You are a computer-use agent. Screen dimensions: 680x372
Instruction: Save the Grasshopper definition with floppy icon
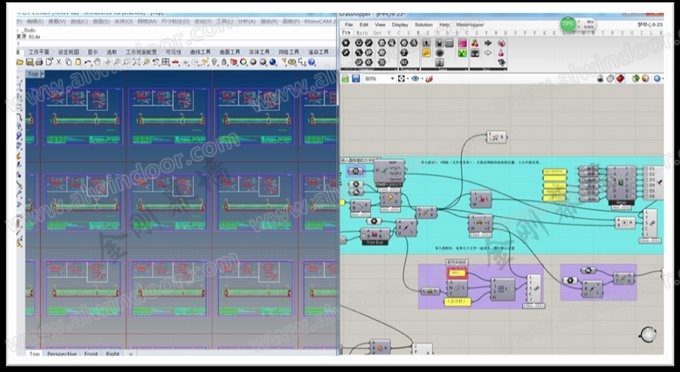(356, 78)
